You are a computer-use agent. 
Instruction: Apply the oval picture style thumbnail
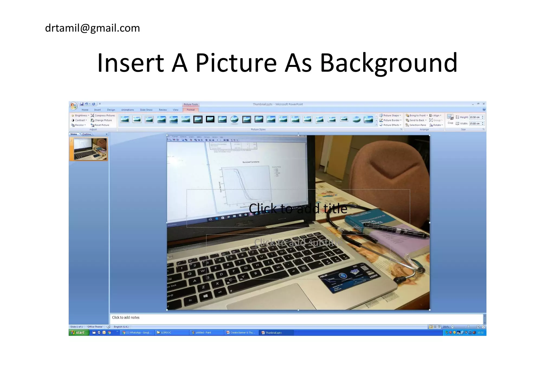coord(234,119)
